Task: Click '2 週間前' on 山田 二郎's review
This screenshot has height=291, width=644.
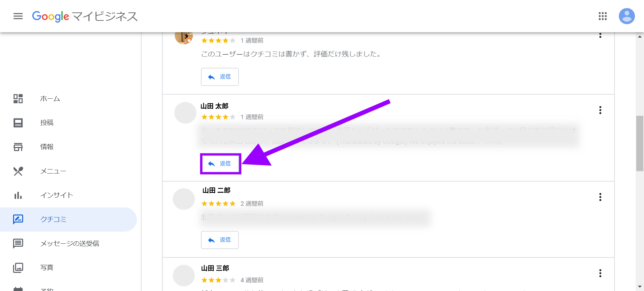Action: (252, 204)
